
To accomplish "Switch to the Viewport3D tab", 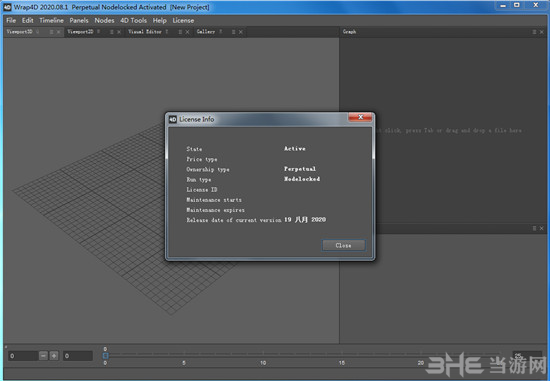I will click(20, 32).
